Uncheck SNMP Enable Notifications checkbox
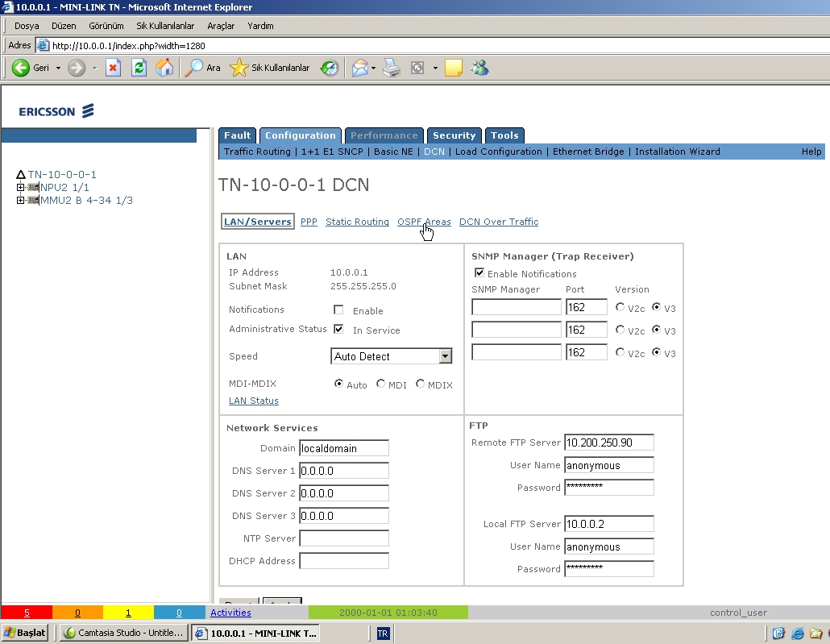This screenshot has width=830, height=644. pyautogui.click(x=479, y=272)
